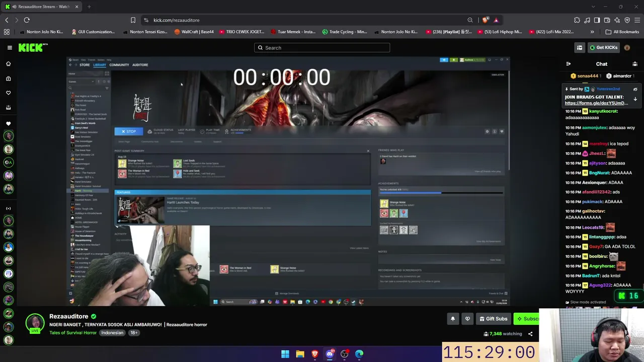Focus the Kick search field
The image size is (644, 362).
322,48
